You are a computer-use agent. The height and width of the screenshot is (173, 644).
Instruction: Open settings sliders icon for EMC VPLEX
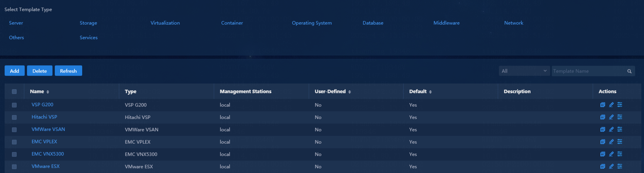(620, 142)
